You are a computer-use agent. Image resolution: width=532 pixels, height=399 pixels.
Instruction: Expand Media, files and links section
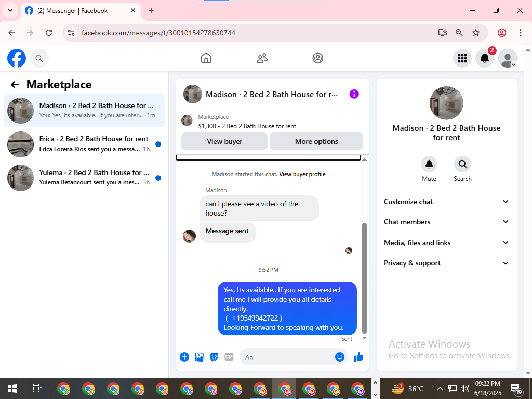click(x=446, y=243)
